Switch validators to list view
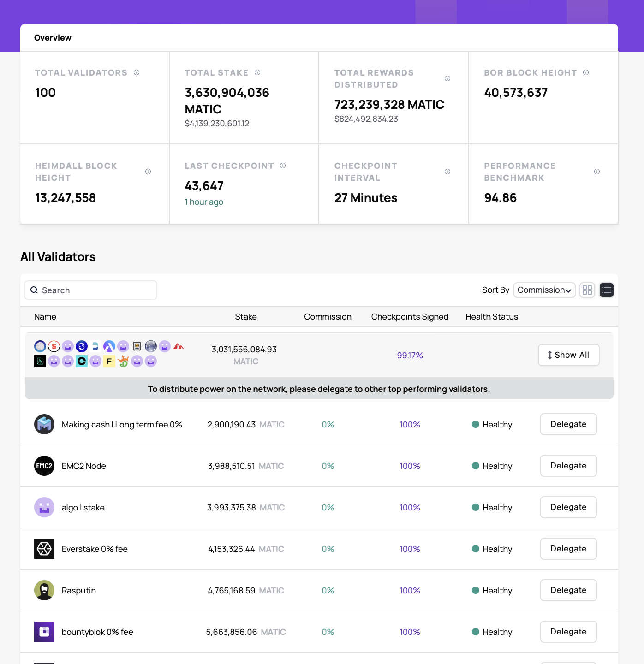Screen dimensions: 644x664 pyautogui.click(x=607, y=290)
